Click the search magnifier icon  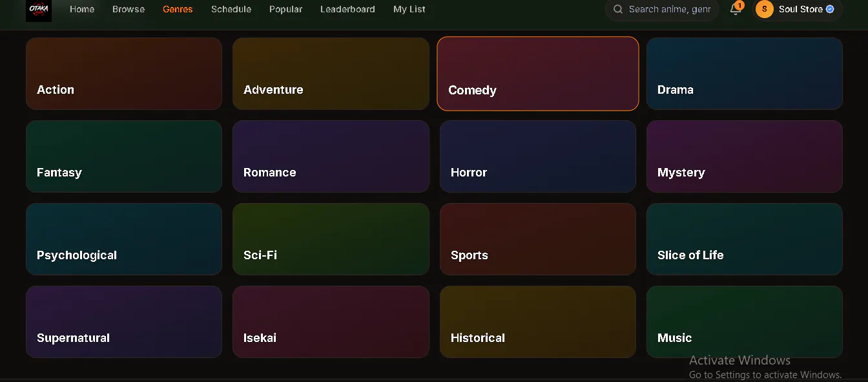tap(618, 9)
